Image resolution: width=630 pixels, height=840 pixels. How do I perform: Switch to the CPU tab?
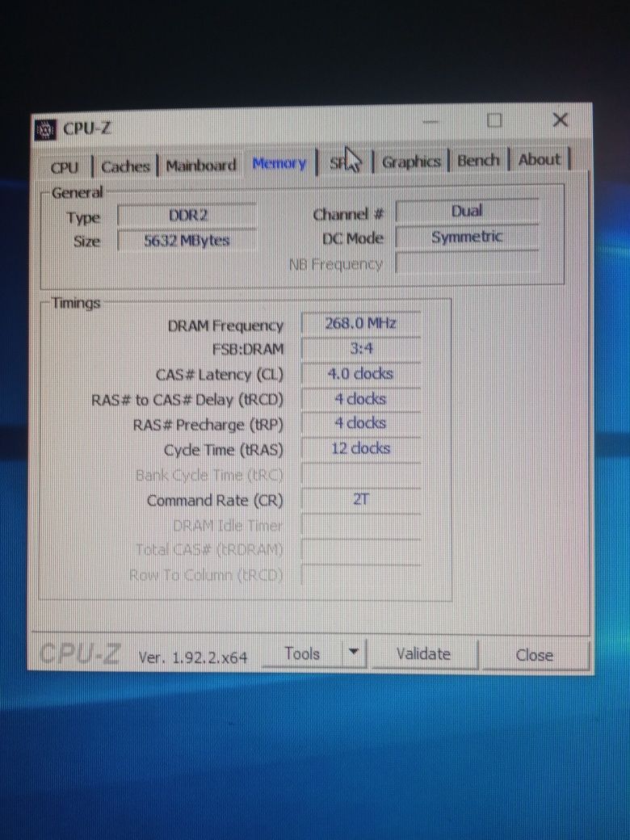(65, 168)
